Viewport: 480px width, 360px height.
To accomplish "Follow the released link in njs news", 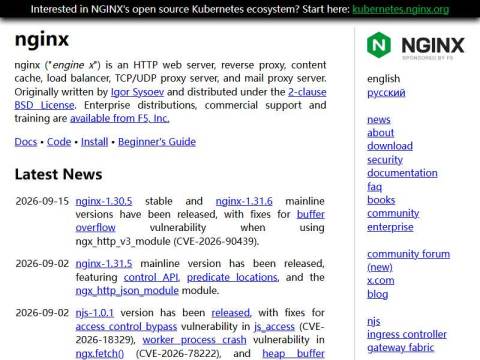I will [x=231, y=313].
